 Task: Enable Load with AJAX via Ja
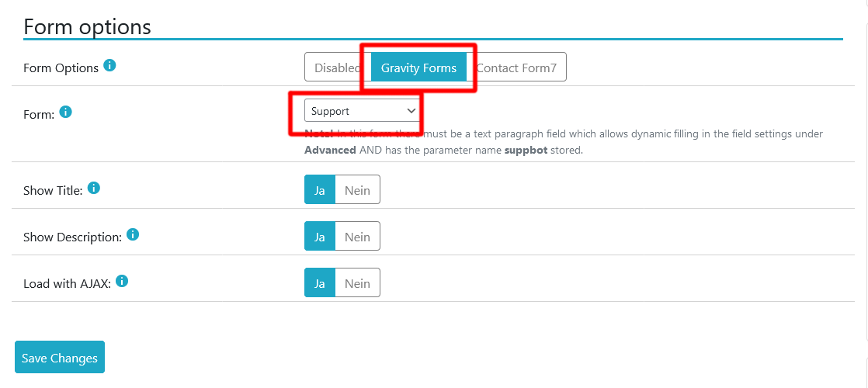pyautogui.click(x=319, y=282)
